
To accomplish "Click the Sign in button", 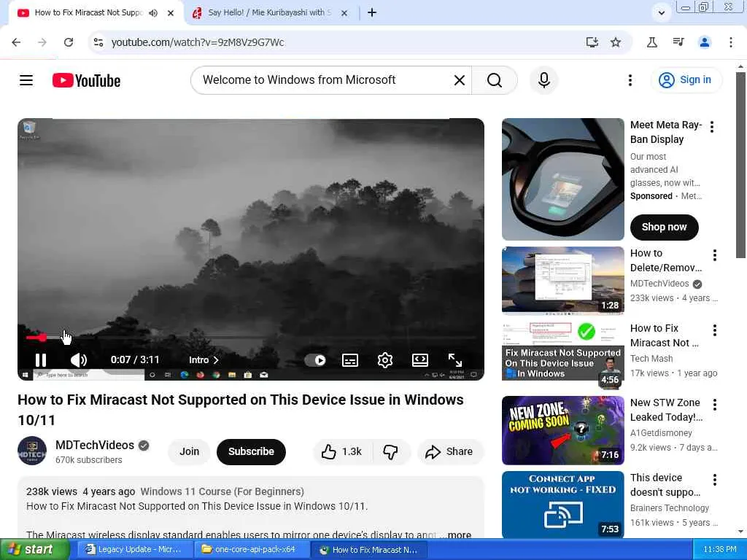I will click(686, 80).
